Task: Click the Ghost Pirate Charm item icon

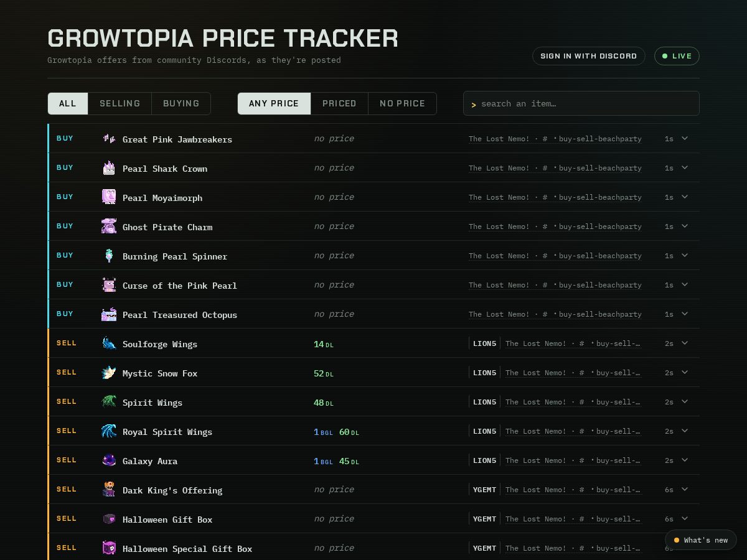Action: (109, 226)
